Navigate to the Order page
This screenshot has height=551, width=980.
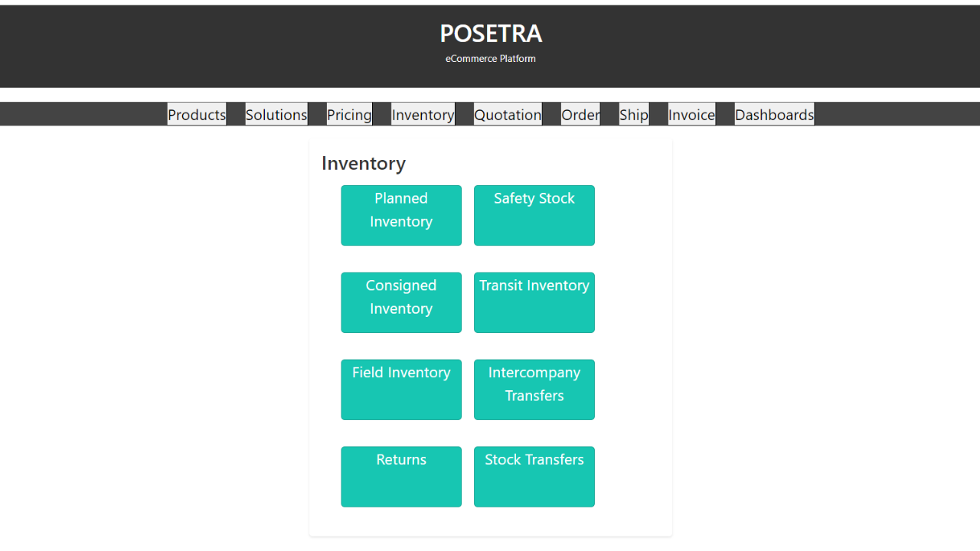[x=580, y=114]
